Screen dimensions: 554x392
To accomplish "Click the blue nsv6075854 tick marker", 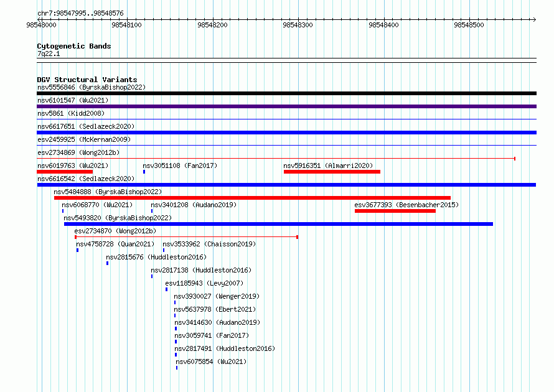I will [177, 368].
